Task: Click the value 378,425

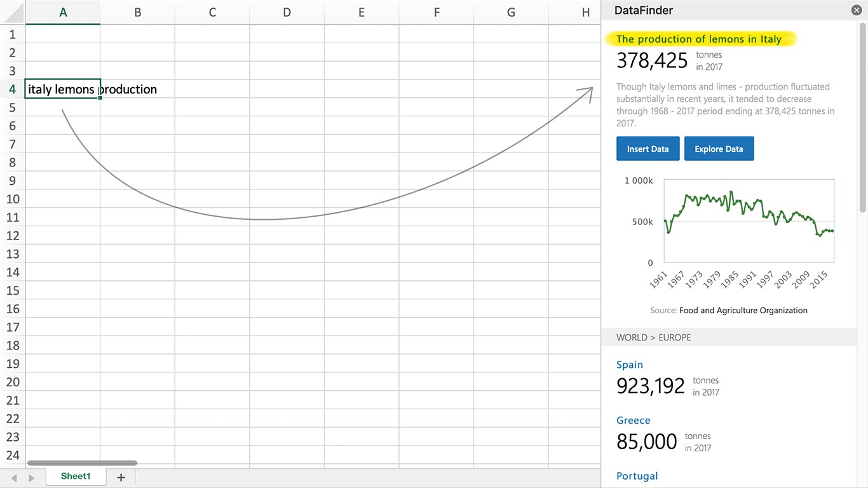Action: pyautogui.click(x=652, y=60)
